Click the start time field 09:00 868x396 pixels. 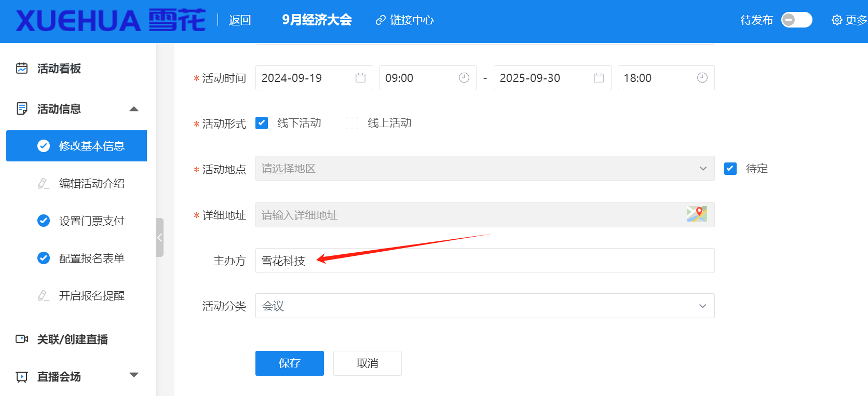[428, 78]
